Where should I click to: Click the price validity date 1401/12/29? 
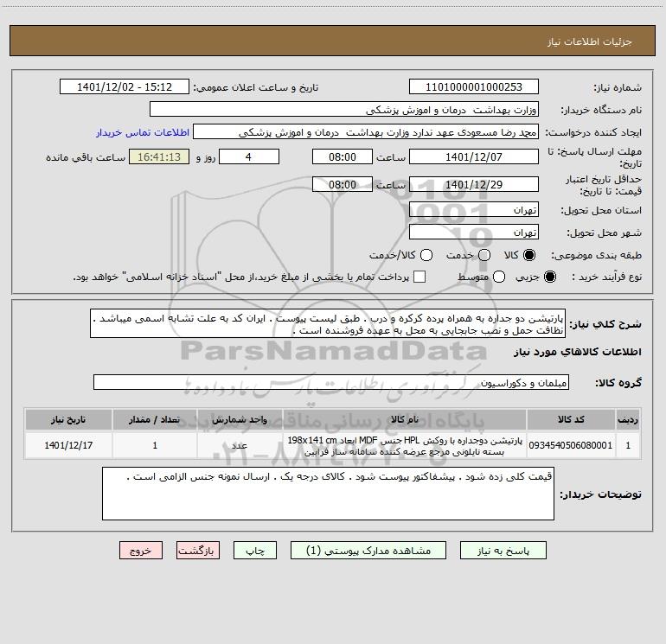474,185
